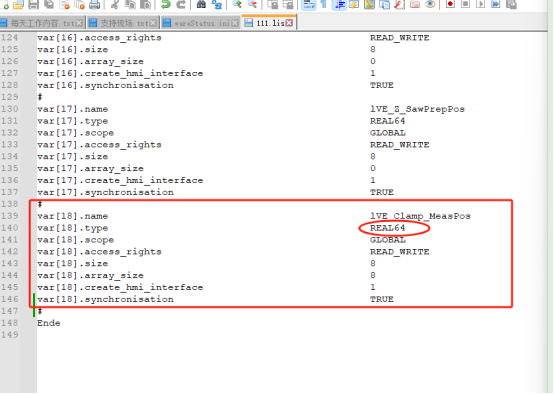Toggle synchronized horizontal scrolling icon
The image size is (554, 394).
click(288, 4)
